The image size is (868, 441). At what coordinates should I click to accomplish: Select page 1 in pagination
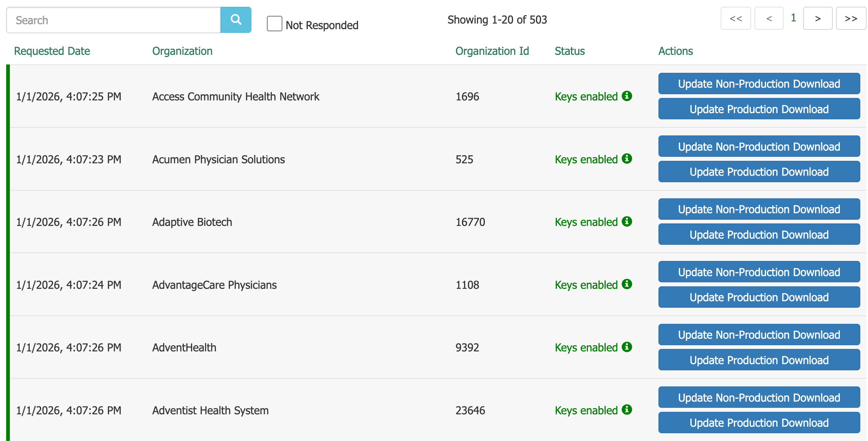click(794, 18)
